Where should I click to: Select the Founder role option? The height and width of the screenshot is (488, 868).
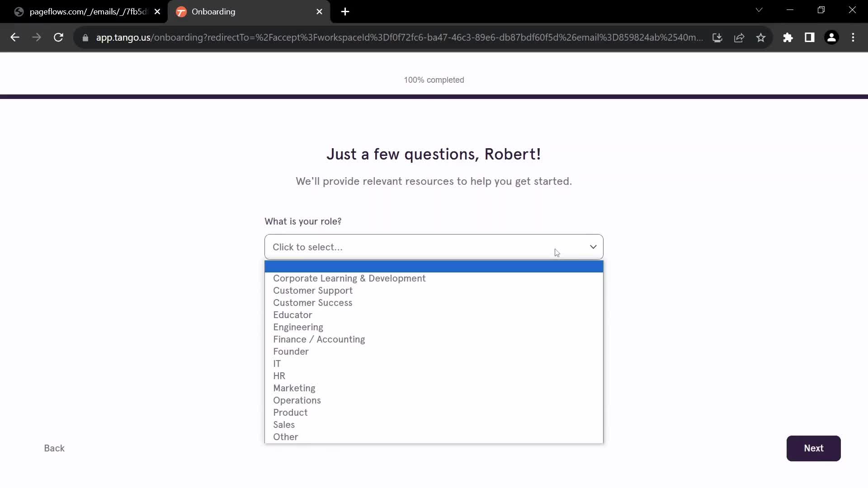click(291, 351)
